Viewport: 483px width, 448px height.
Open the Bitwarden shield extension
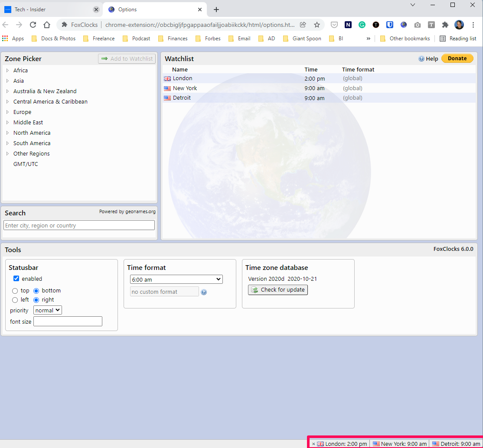[x=390, y=25]
